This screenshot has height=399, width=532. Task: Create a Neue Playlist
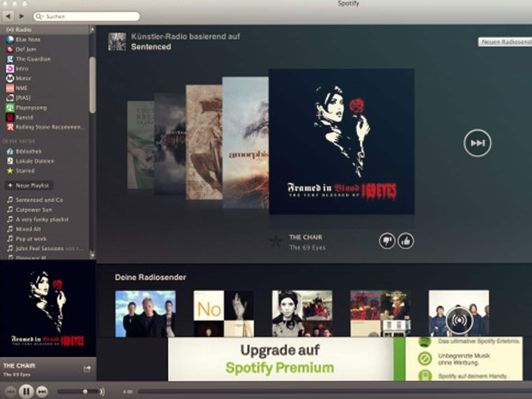point(29,186)
